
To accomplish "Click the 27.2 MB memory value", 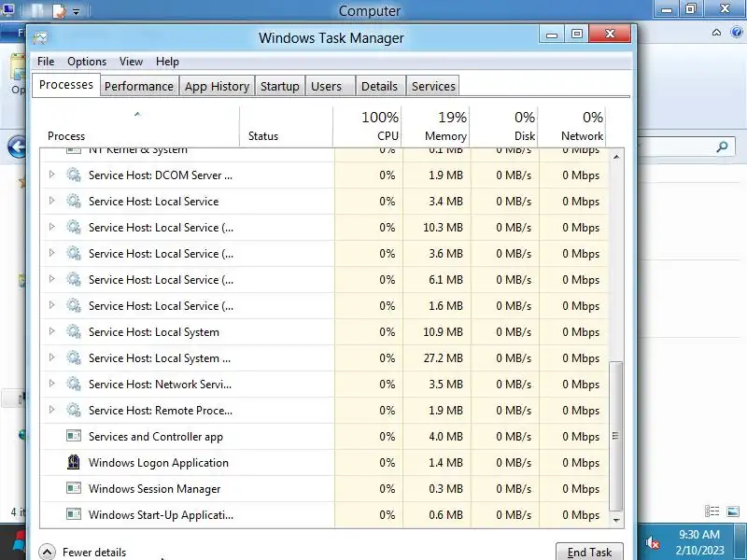I will pyautogui.click(x=443, y=358).
